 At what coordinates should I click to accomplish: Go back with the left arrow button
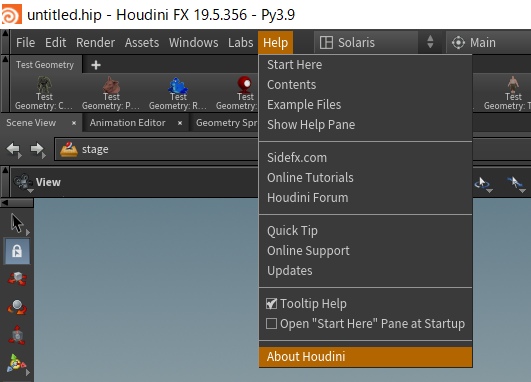coord(14,149)
